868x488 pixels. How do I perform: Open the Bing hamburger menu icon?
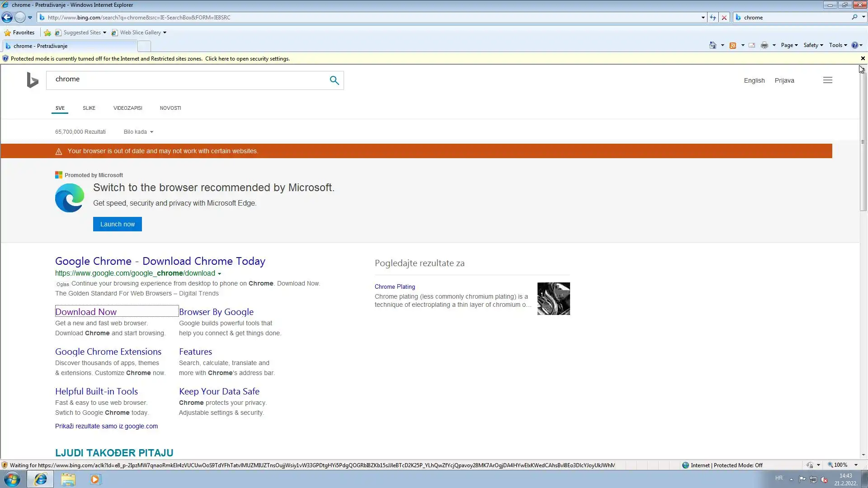(x=827, y=80)
